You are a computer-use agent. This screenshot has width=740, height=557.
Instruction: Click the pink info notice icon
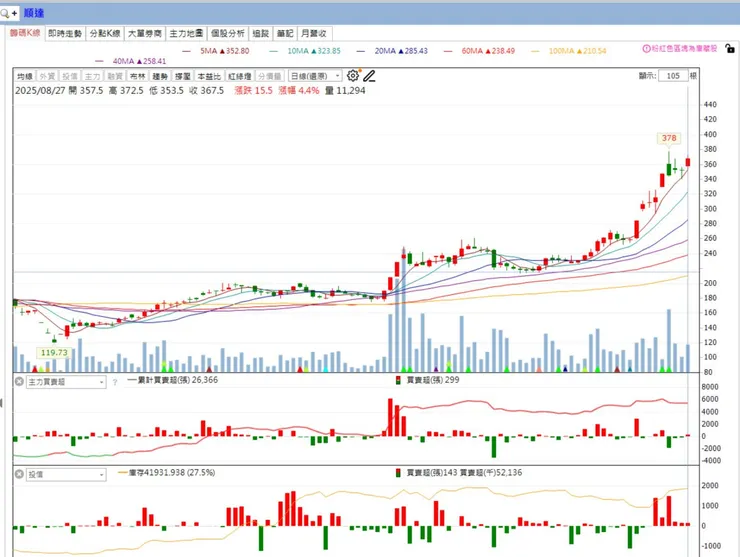[x=646, y=49]
